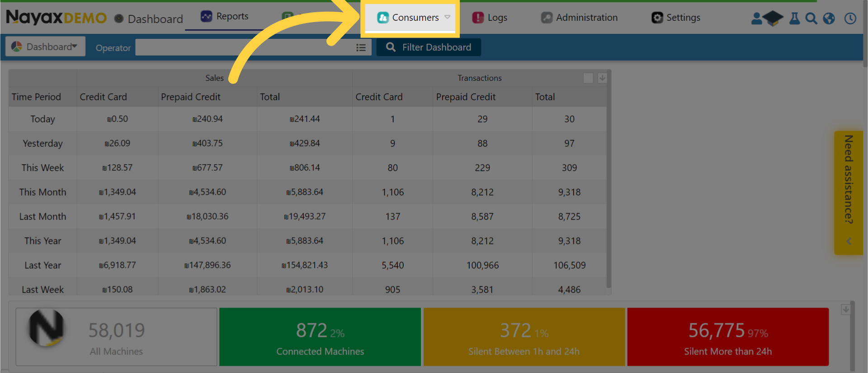Click the Settings gear icon
The height and width of the screenshot is (373, 868).
point(657,18)
